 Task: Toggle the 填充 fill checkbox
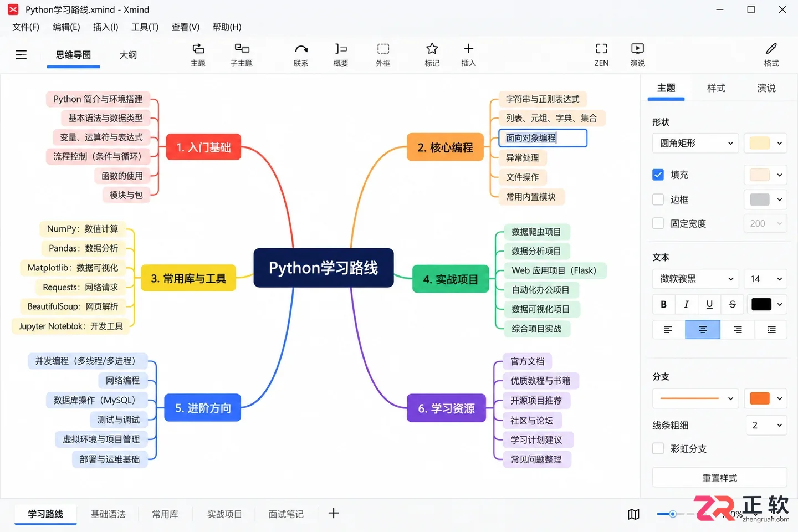(658, 175)
